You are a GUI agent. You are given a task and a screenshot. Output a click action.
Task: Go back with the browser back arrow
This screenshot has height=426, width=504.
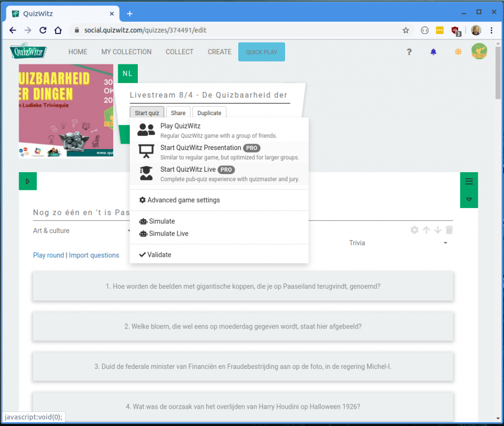click(13, 30)
